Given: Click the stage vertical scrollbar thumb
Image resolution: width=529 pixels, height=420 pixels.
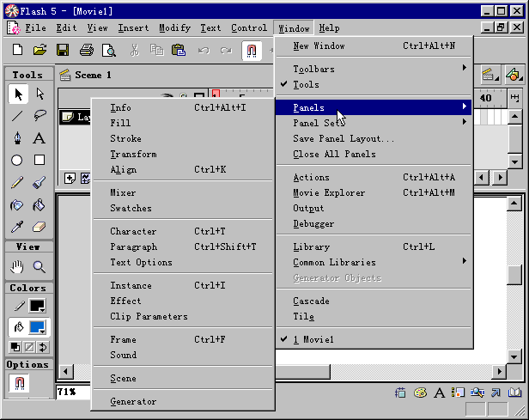Looking at the screenshot, I should [514, 276].
